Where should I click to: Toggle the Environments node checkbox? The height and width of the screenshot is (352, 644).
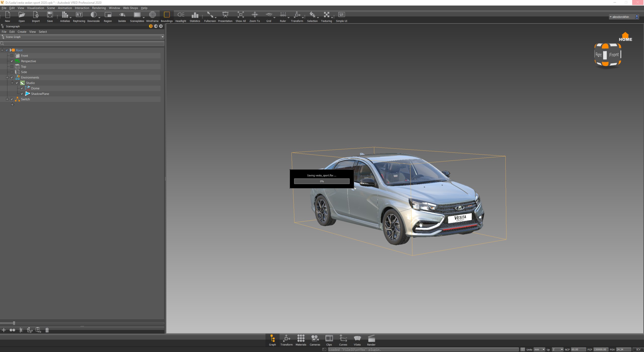coord(12,77)
